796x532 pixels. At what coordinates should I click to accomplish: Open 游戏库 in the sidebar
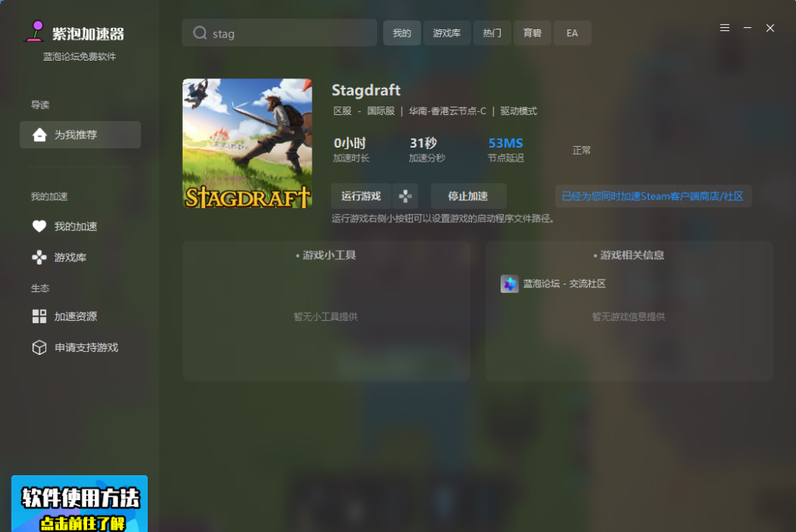pos(71,258)
